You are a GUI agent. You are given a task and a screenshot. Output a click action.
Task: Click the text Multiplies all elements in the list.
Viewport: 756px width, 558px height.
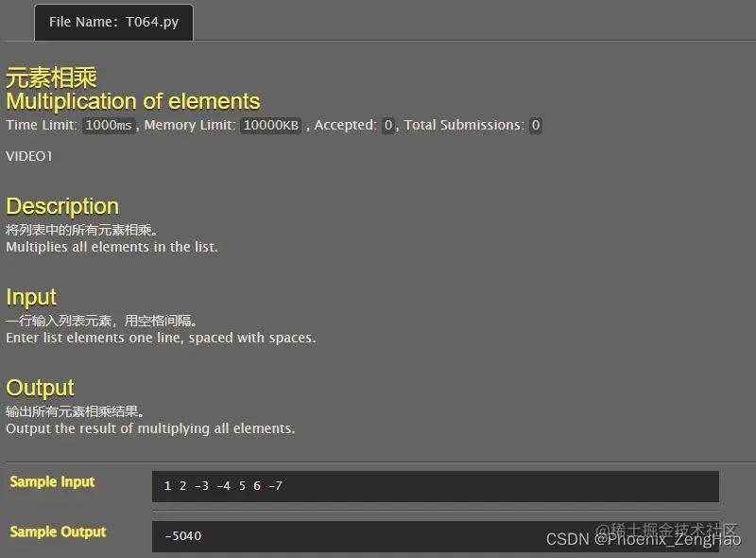coord(112,247)
